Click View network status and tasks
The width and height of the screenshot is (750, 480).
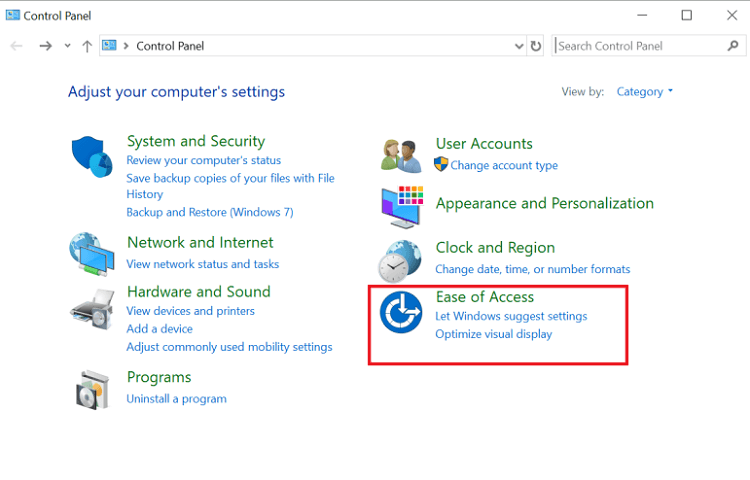[202, 264]
